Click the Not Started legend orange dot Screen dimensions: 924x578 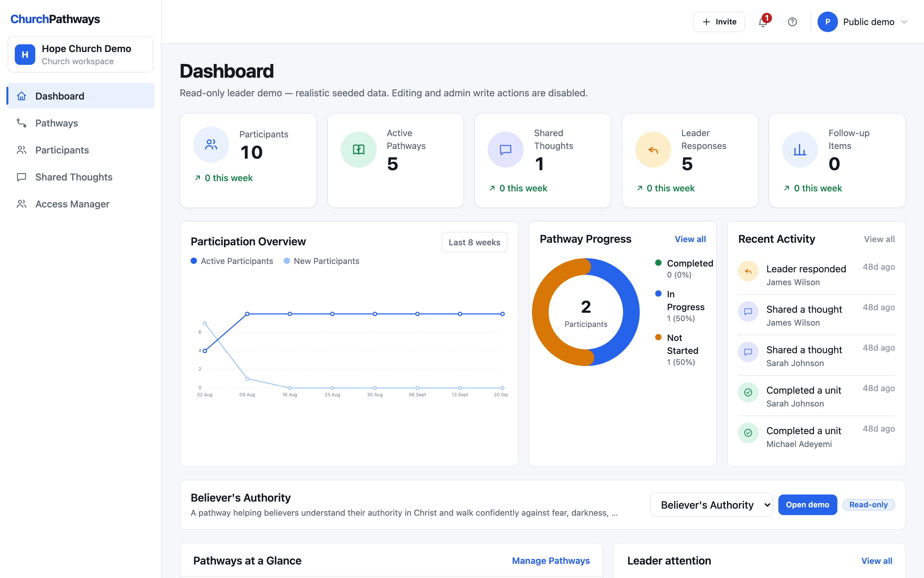pos(658,337)
